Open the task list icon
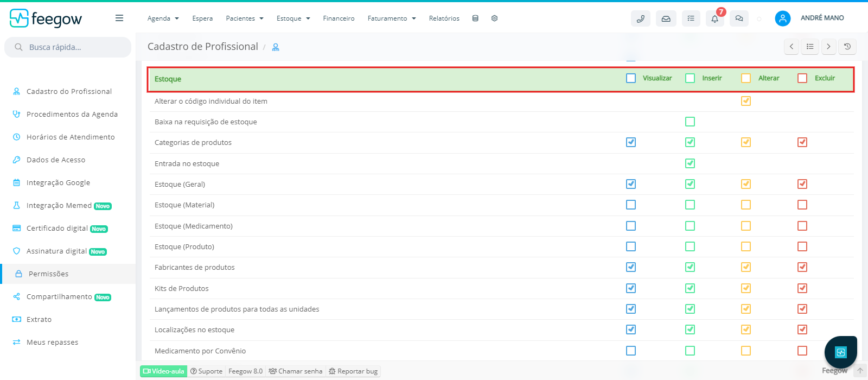The width and height of the screenshot is (868, 380). click(691, 18)
